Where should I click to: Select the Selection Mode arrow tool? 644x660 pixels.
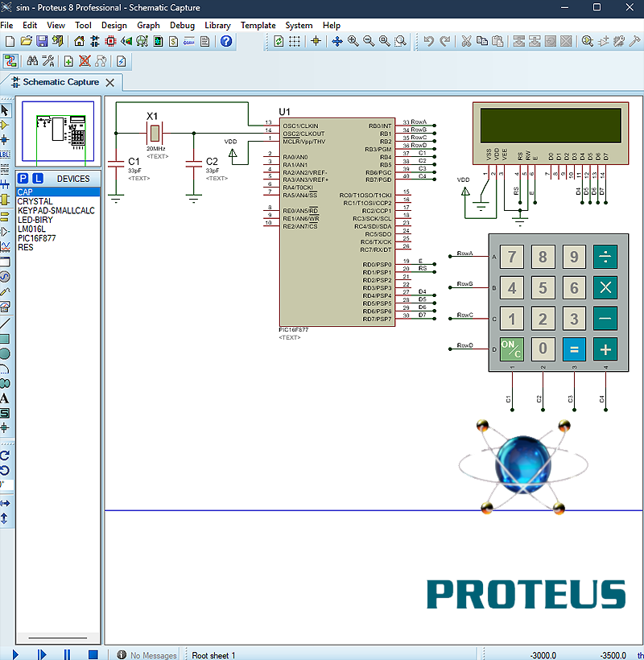click(x=5, y=110)
